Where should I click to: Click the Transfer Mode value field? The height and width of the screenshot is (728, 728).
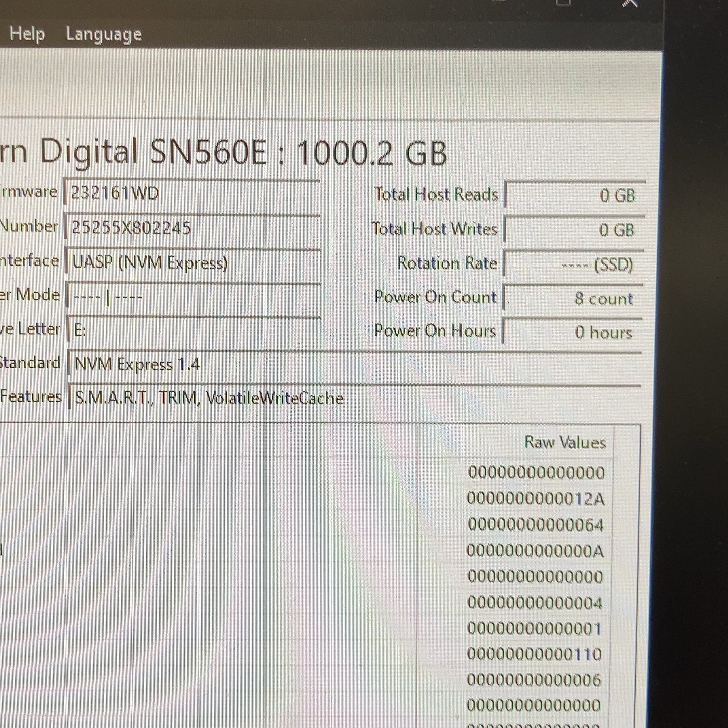tap(193, 296)
